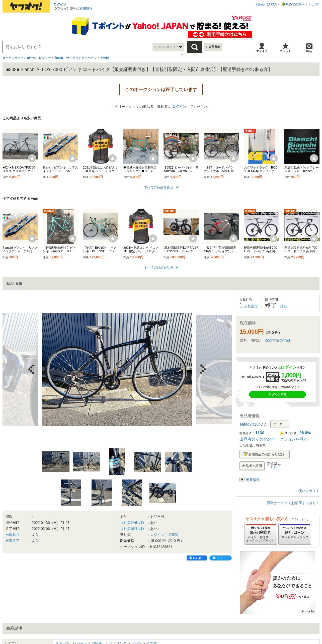Screen dimensions: 322x644
Task: Click the search magnifier button
Action: 194,47
